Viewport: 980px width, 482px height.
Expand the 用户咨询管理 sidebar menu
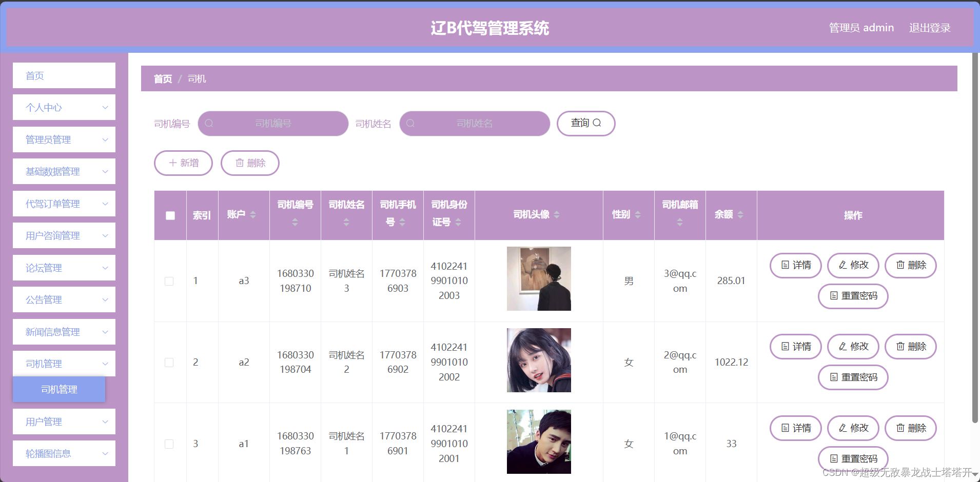tap(64, 235)
